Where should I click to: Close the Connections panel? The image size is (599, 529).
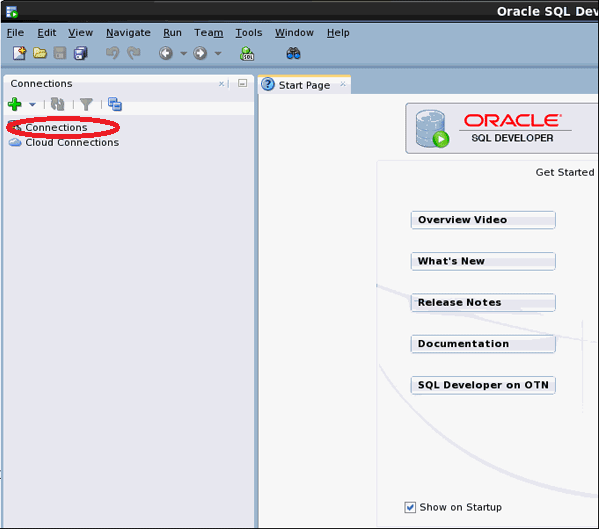pos(221,84)
